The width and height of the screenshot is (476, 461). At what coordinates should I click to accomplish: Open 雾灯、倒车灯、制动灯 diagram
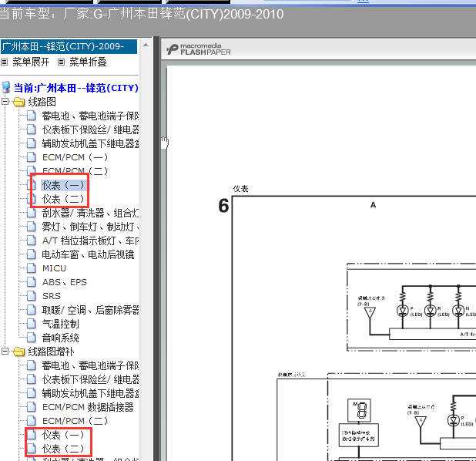pyautogui.click(x=90, y=227)
